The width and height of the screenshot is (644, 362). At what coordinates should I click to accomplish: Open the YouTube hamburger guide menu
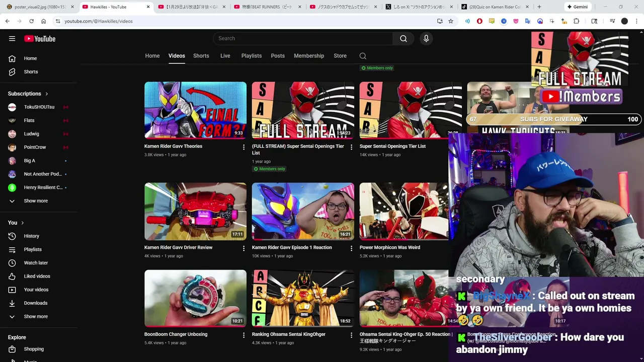(12, 39)
